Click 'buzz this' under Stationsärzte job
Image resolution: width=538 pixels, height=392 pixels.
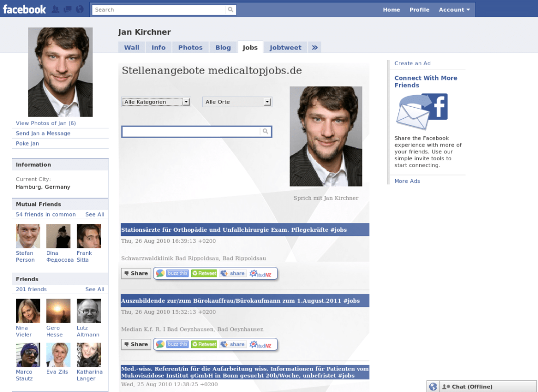[178, 273]
